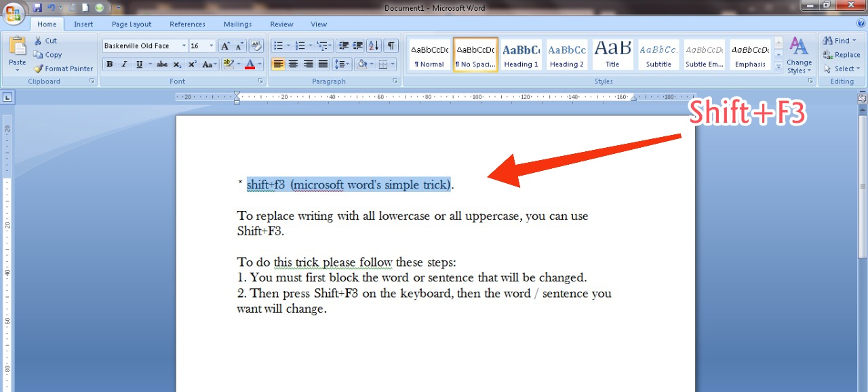This screenshot has width=868, height=392.
Task: Create new blank document from Quick Access icon
Action: (85, 8)
